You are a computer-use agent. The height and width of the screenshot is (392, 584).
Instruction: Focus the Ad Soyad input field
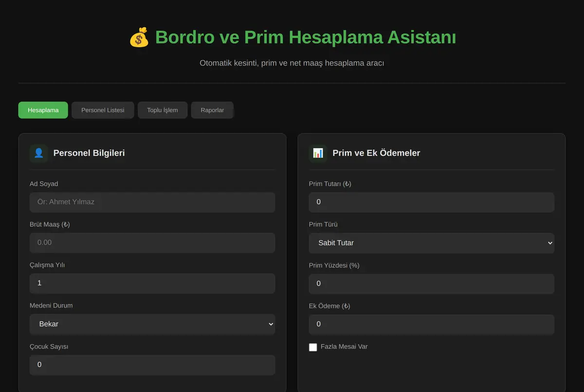tap(152, 202)
